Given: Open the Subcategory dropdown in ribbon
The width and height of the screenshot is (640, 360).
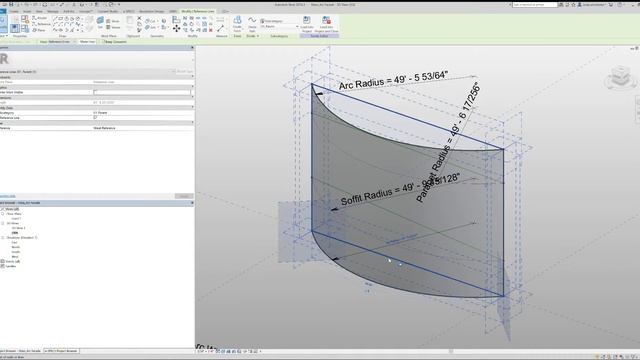Looking at the screenshot, I should (x=280, y=27).
